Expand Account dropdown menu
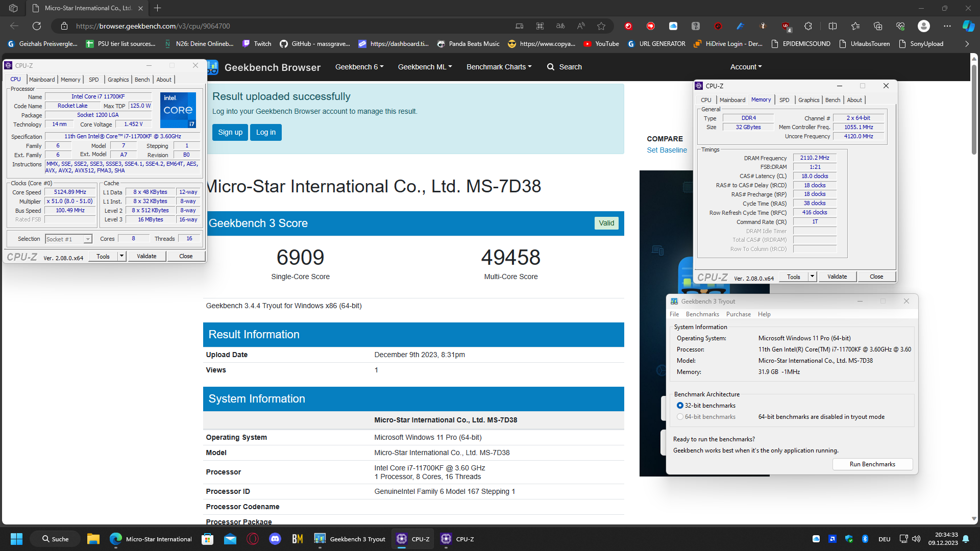The height and width of the screenshot is (551, 980). click(746, 67)
